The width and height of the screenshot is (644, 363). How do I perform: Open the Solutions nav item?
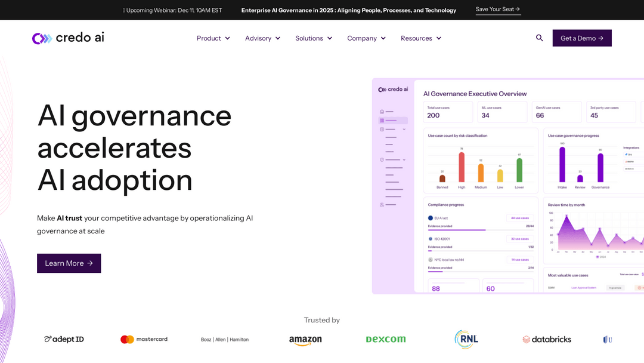(309, 38)
